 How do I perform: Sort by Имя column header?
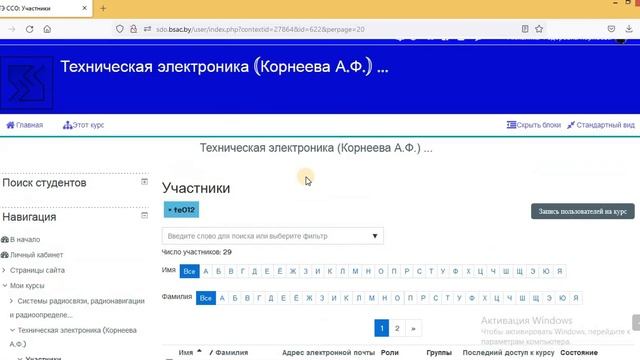coord(186,353)
